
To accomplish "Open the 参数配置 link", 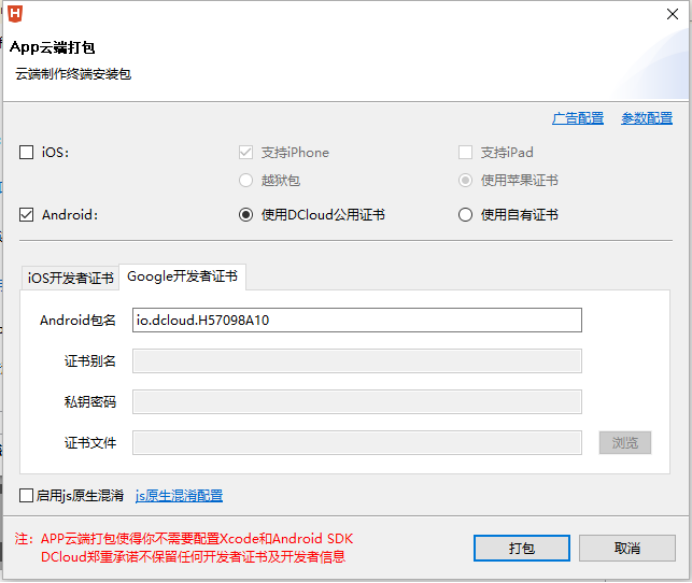I will (647, 118).
